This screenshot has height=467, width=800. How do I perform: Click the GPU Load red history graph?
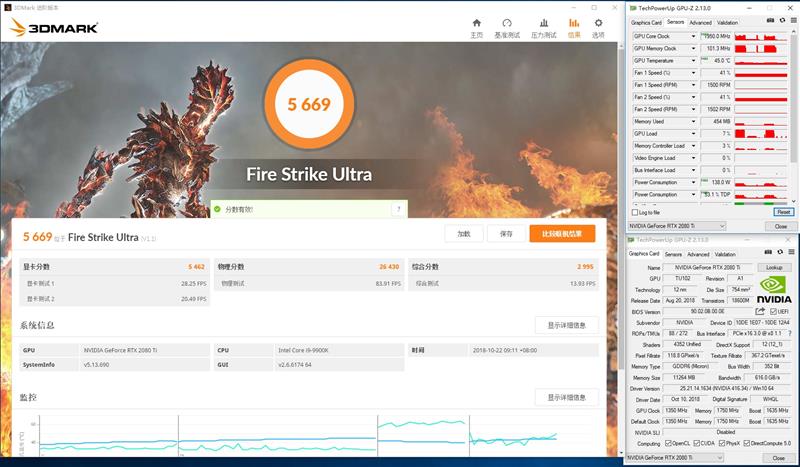(761, 134)
